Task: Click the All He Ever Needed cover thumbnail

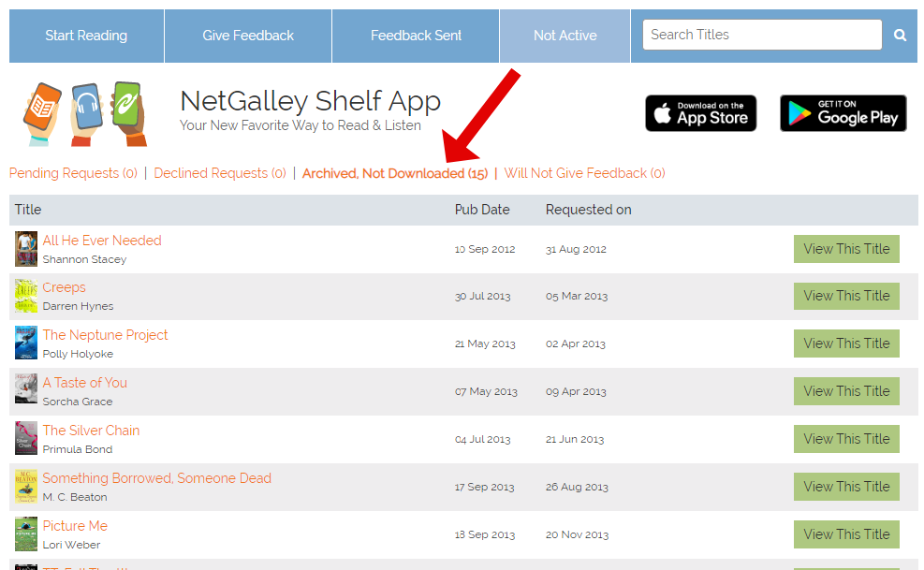Action: [x=26, y=249]
